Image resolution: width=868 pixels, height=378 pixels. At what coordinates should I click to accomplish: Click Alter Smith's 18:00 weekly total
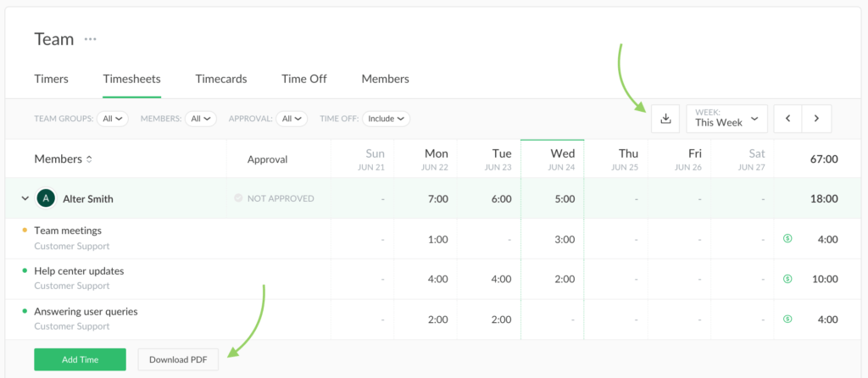tap(824, 198)
